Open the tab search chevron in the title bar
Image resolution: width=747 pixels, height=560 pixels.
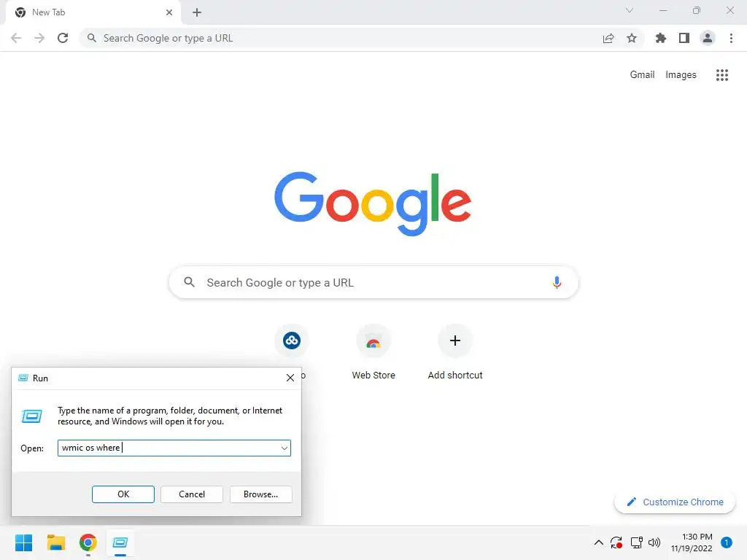(x=630, y=10)
